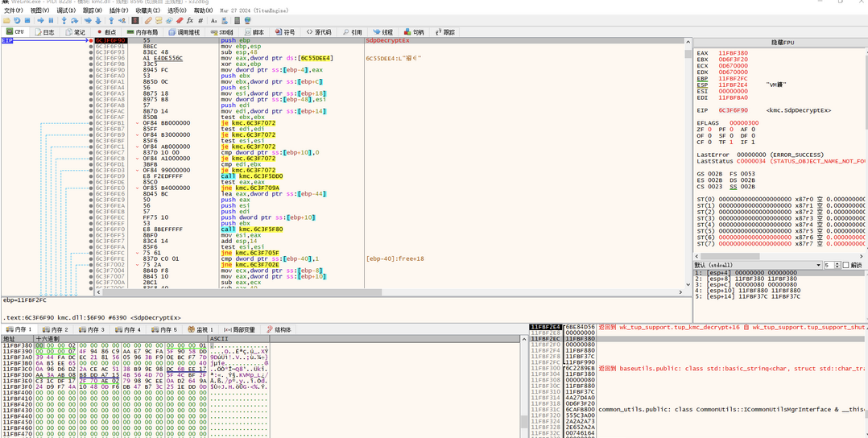The height and width of the screenshot is (438, 868).
Task: Open the 调试(D) menu
Action: (67, 10)
